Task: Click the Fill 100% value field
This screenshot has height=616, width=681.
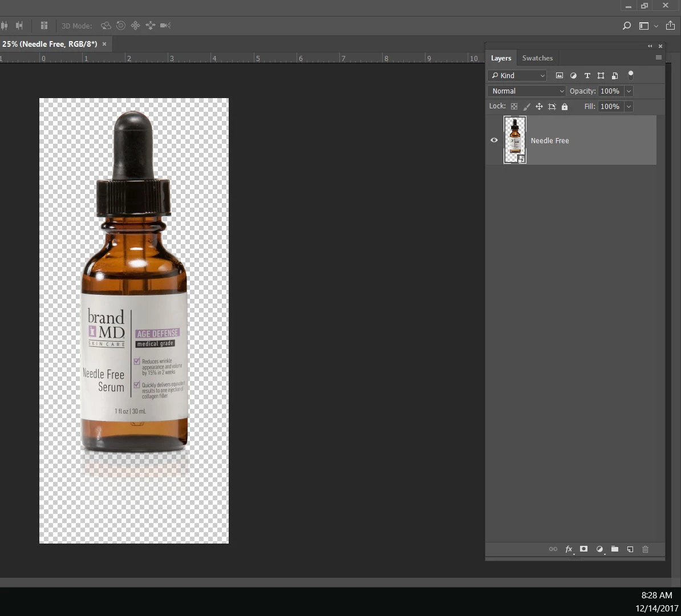Action: (x=610, y=107)
